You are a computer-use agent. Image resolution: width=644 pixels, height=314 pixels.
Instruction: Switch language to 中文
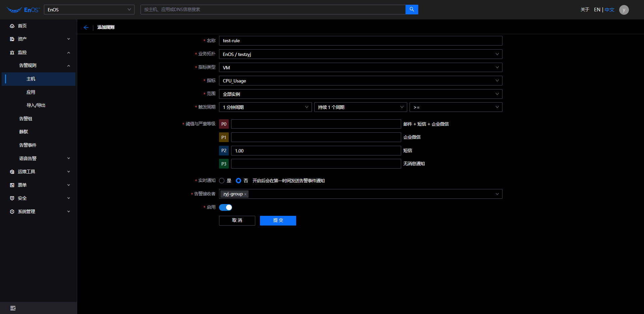(609, 10)
